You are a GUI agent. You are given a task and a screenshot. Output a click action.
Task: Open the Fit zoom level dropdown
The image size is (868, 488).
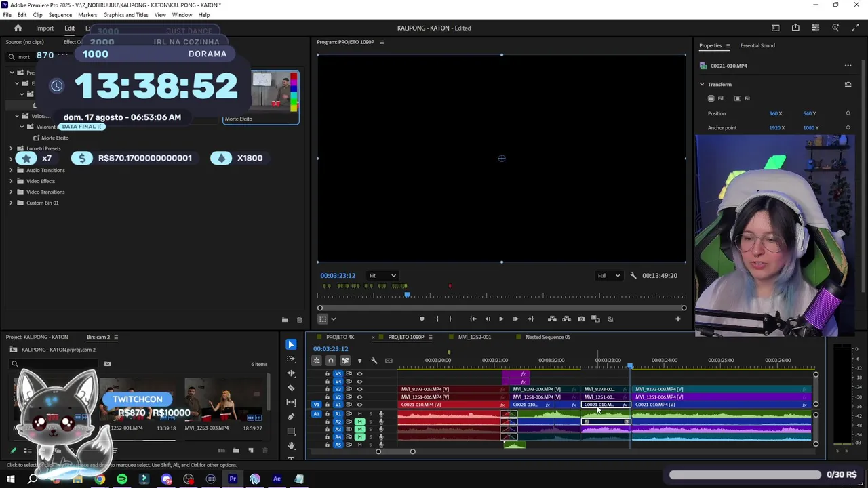pyautogui.click(x=382, y=276)
